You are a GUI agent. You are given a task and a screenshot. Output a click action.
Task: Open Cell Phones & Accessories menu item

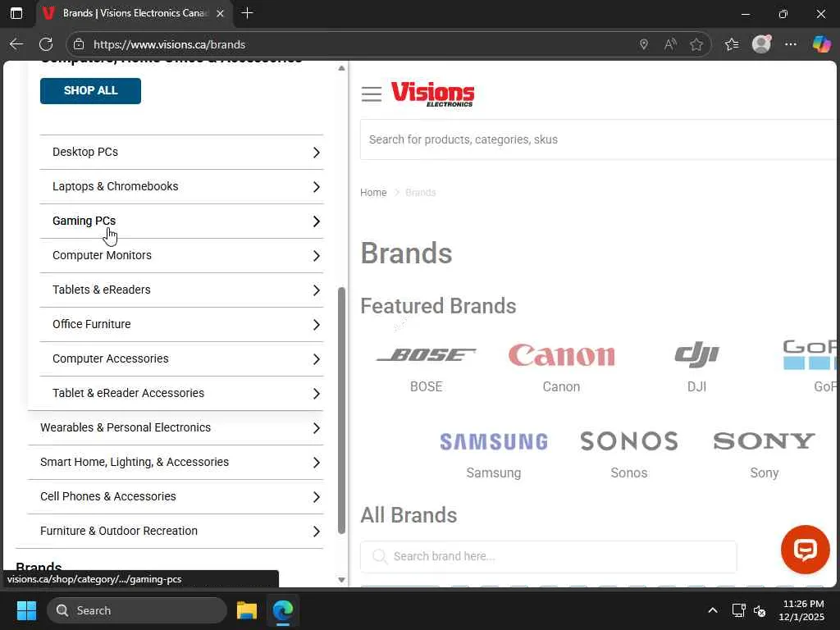[108, 496]
